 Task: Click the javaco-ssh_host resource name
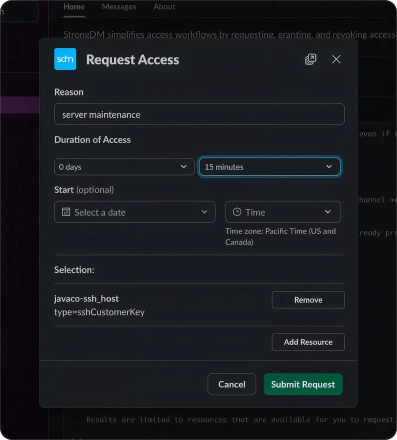pos(86,299)
